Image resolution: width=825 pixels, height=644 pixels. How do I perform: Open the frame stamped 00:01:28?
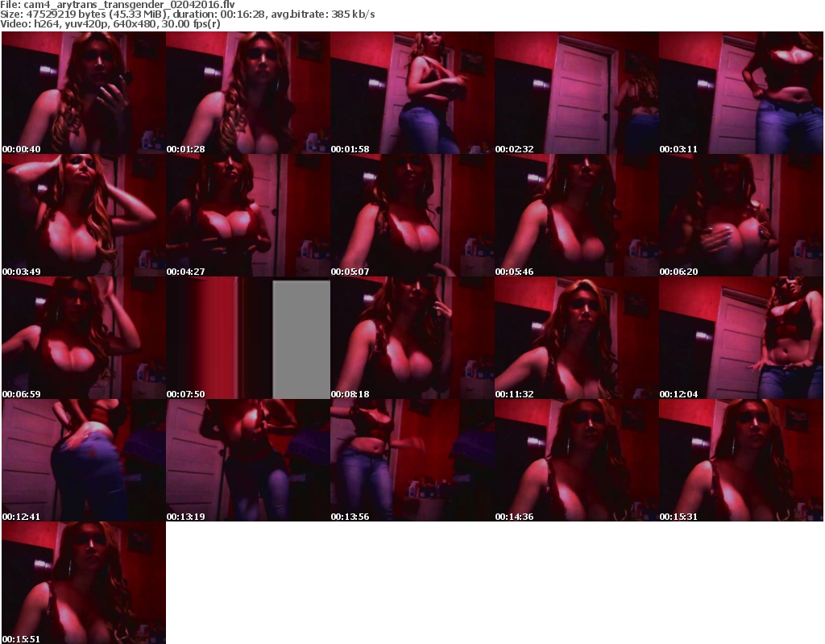pos(248,93)
